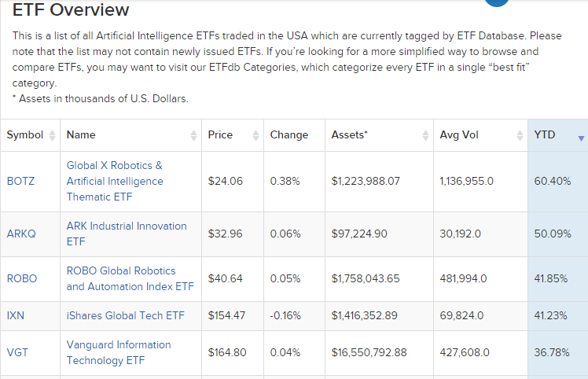
Task: Click the IXN ticker symbol
Action: click(16, 315)
